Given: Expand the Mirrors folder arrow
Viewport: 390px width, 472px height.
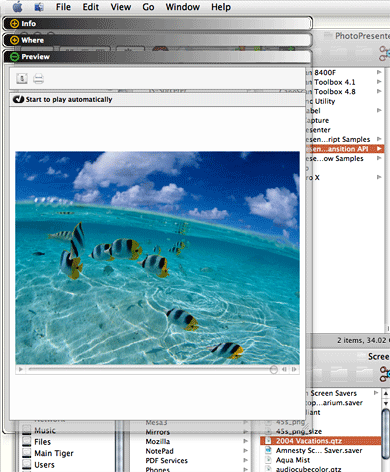Looking at the screenshot, I should pyautogui.click(x=245, y=432).
